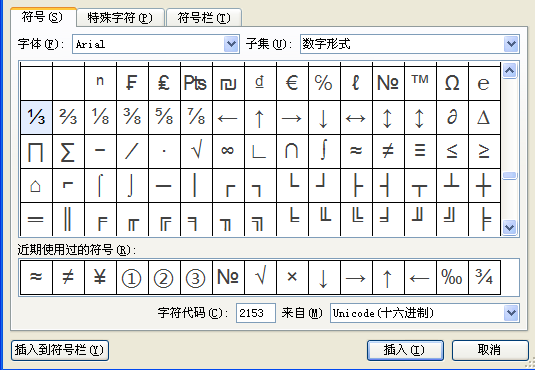Image resolution: width=535 pixels, height=370 pixels.
Task: Pick the dong currency symbol
Action: pos(260,83)
